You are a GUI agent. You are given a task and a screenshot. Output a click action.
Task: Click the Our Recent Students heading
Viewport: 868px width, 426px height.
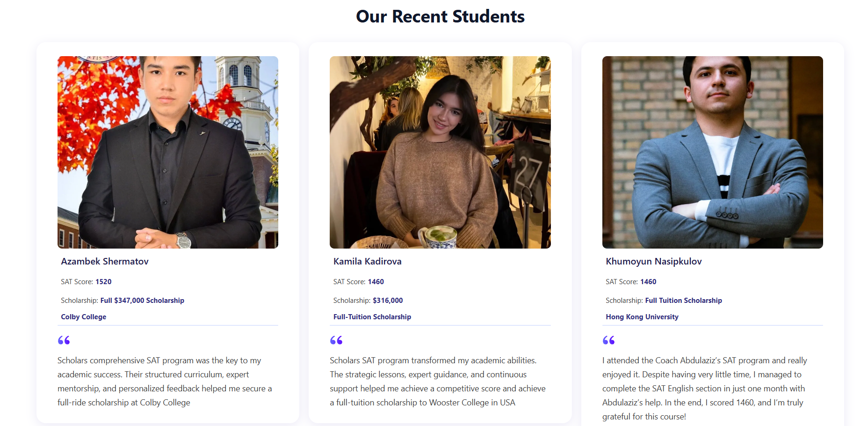coord(440,16)
